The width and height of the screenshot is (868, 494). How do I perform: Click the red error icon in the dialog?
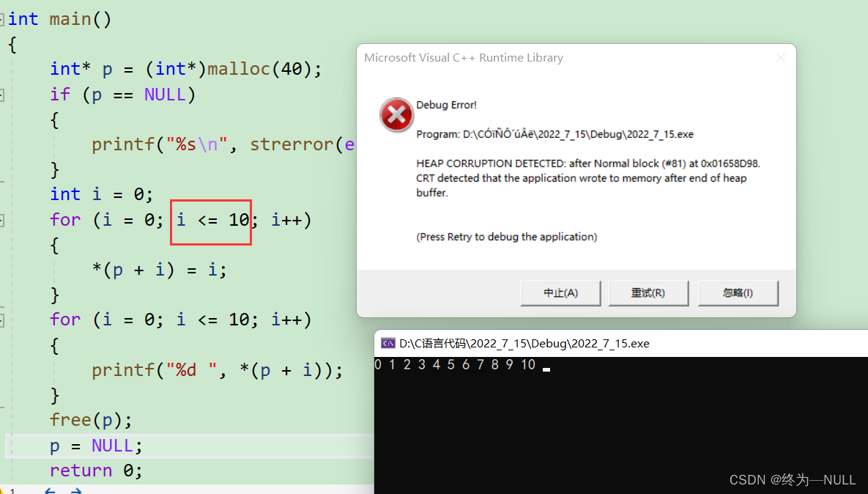[x=396, y=114]
